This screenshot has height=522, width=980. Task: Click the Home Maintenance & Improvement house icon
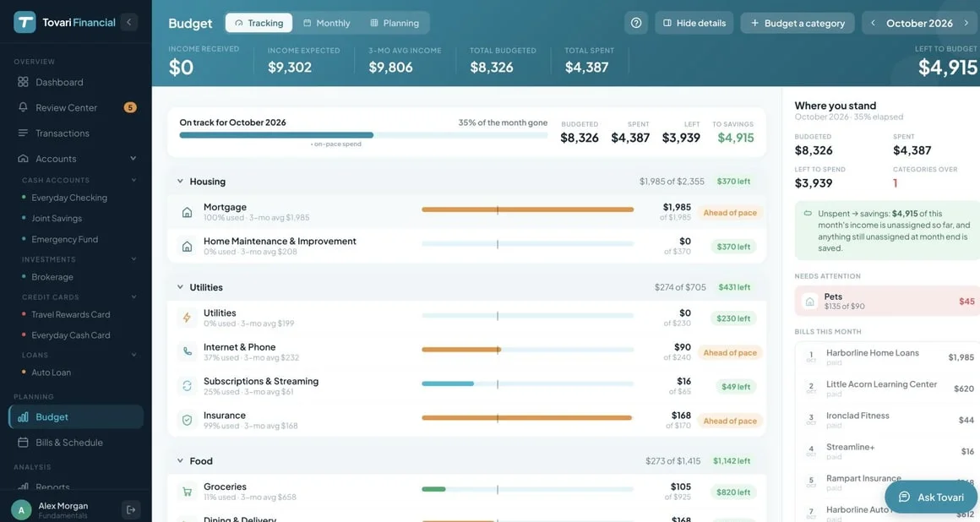point(187,247)
